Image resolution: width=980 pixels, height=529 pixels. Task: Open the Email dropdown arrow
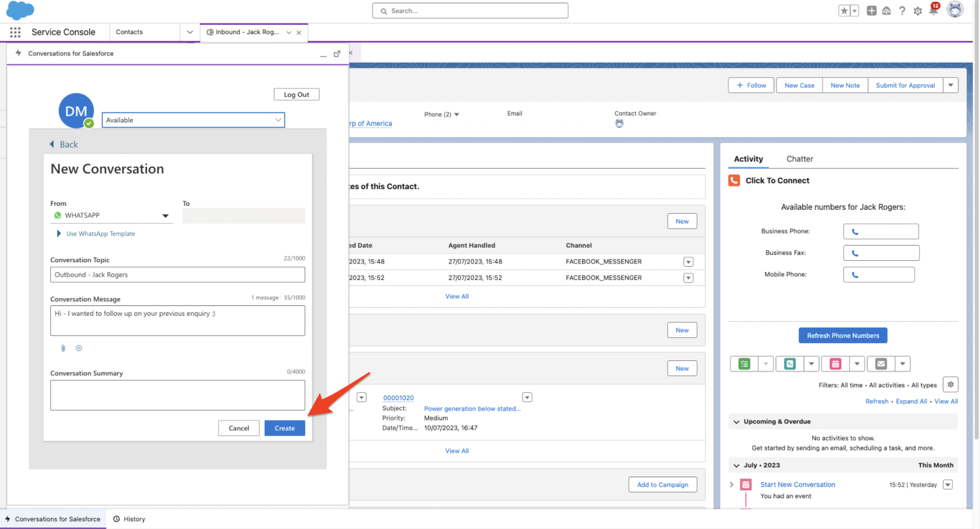902,364
